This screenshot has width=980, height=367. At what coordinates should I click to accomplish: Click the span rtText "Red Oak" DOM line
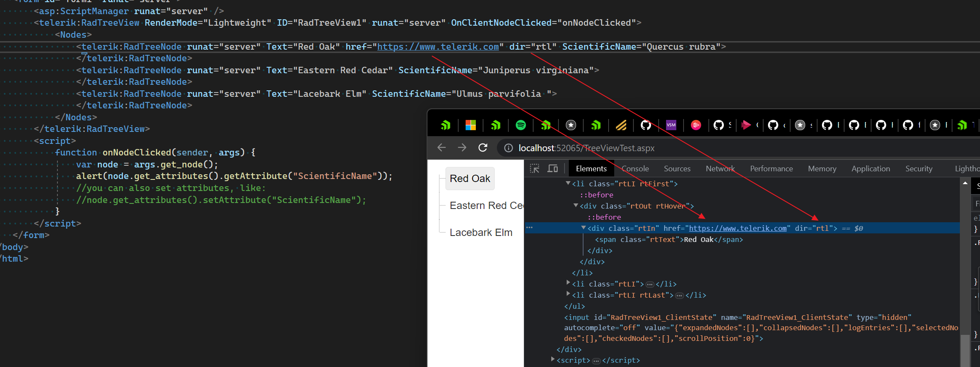point(669,239)
